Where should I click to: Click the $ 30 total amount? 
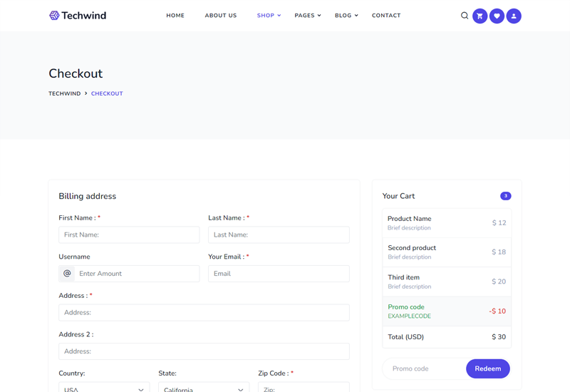pyautogui.click(x=499, y=337)
